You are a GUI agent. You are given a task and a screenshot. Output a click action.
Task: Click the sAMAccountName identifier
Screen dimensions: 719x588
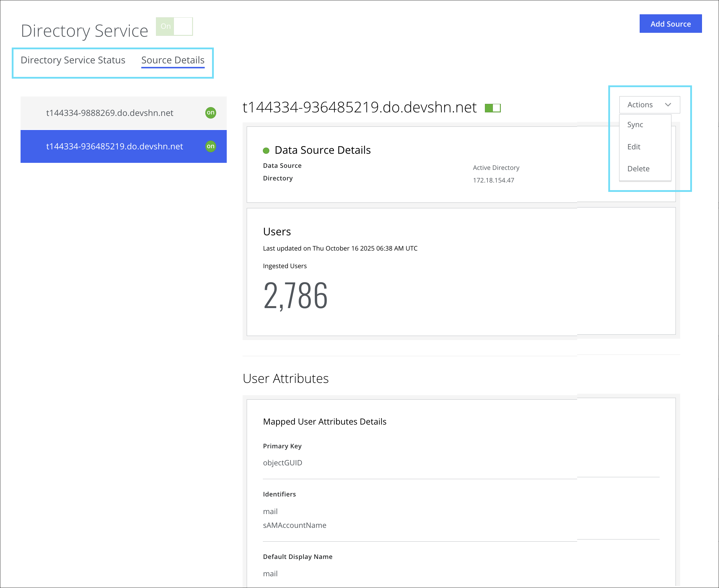pos(294,525)
